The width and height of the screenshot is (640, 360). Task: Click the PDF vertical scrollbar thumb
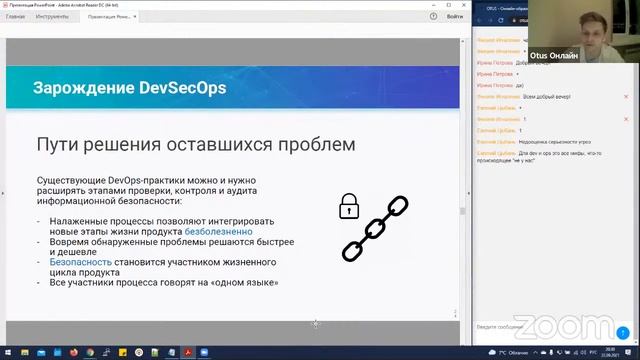coord(462,211)
